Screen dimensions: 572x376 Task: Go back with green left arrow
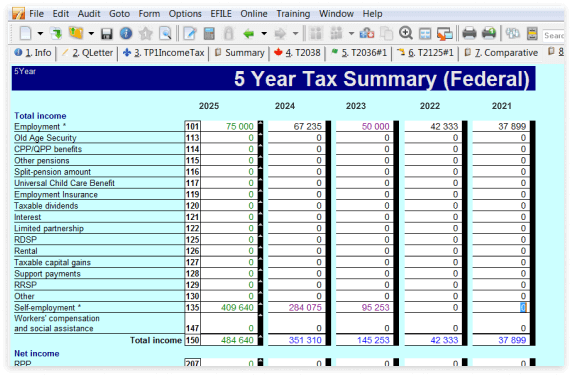(248, 34)
